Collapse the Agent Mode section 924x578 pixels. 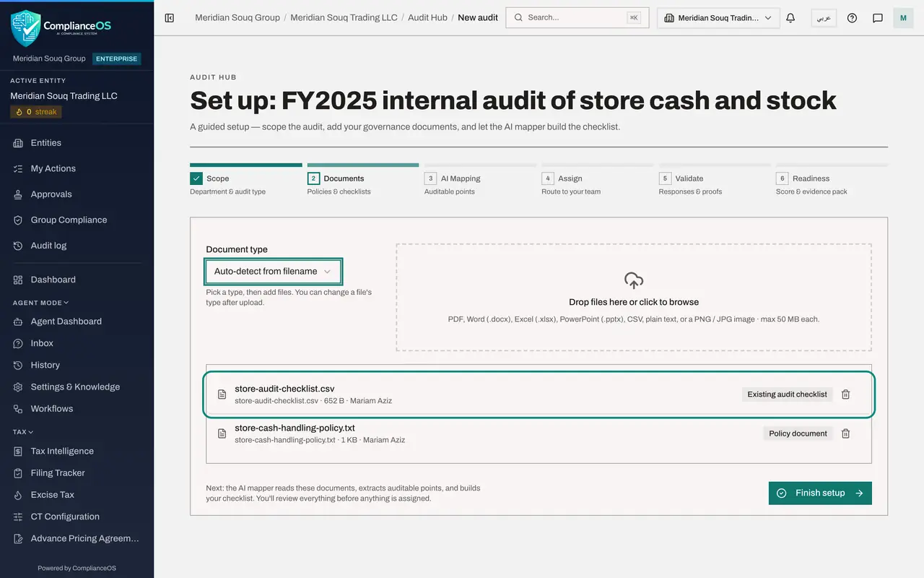click(40, 303)
